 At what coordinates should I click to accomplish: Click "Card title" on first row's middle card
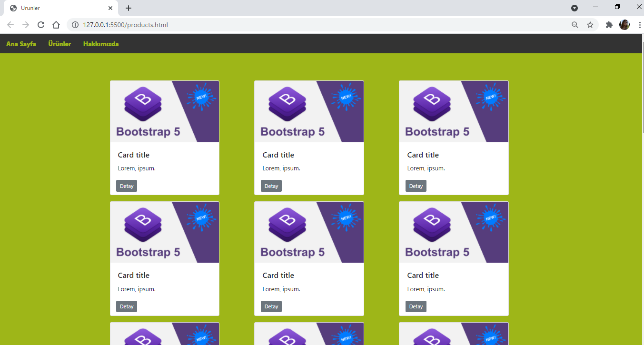point(278,155)
